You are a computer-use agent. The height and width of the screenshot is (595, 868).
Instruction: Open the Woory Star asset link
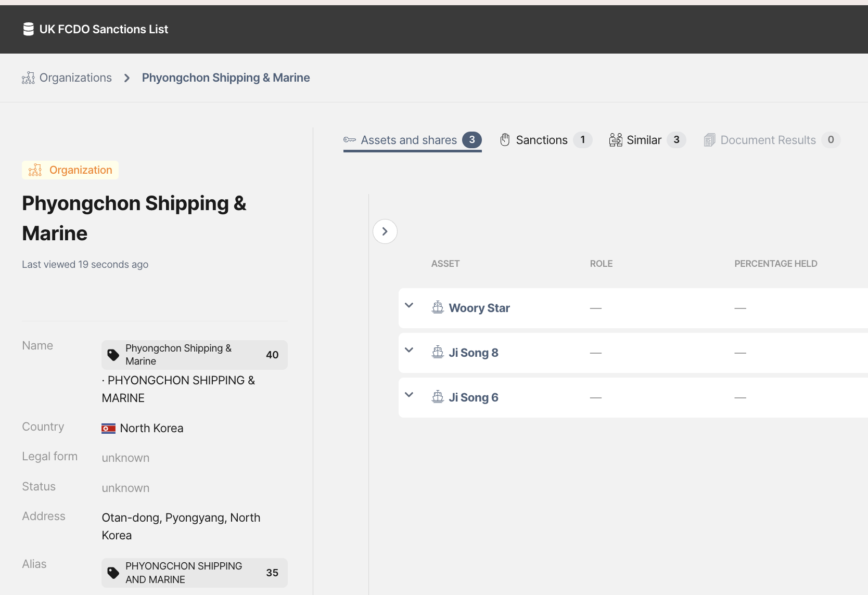[x=479, y=308]
